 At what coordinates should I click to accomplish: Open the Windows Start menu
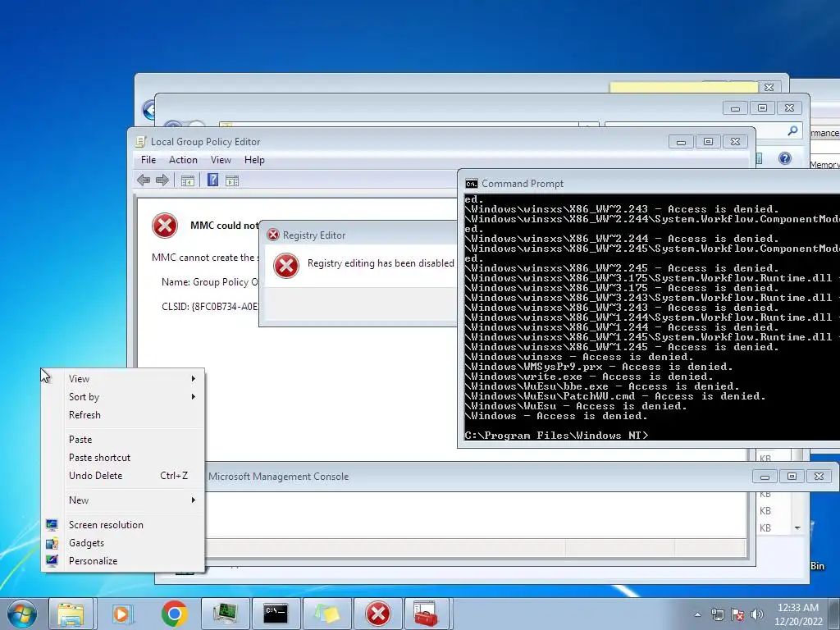click(x=22, y=614)
